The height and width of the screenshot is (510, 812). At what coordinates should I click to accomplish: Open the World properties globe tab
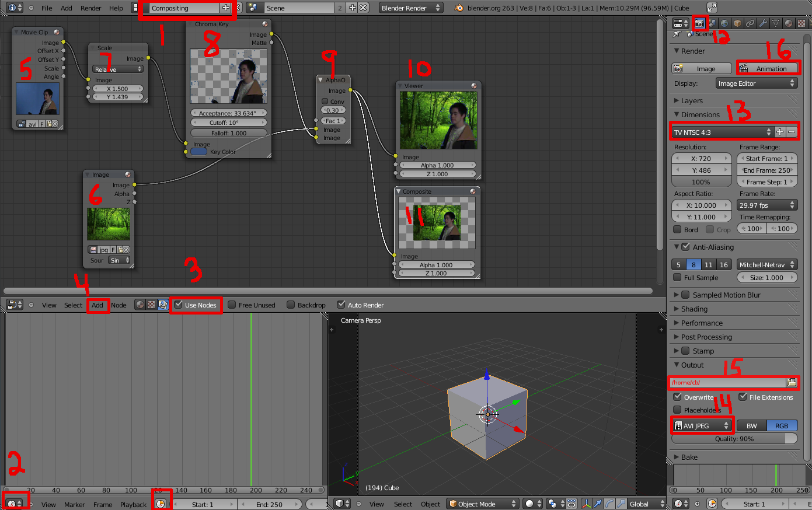(724, 23)
